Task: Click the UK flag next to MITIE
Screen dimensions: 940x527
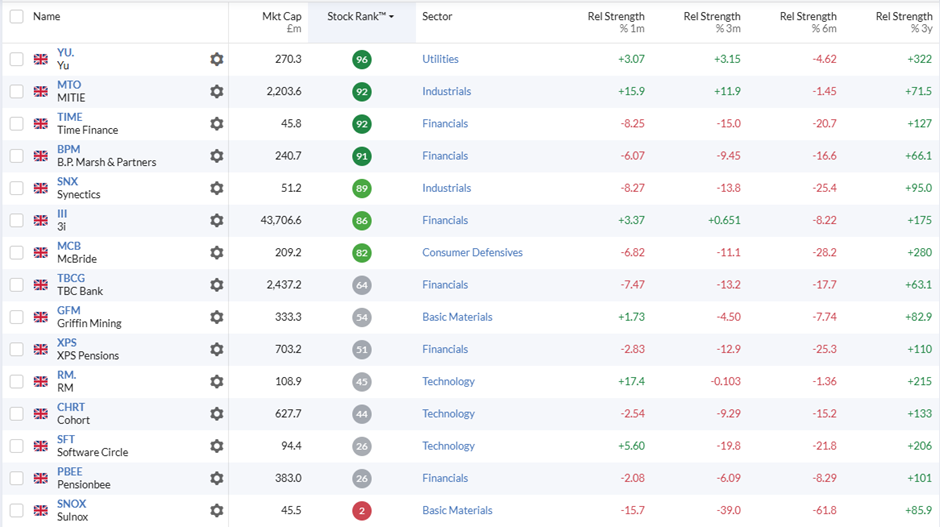Action: pyautogui.click(x=41, y=92)
